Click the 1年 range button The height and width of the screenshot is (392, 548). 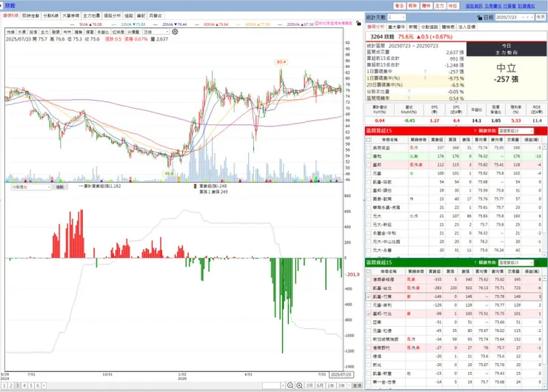pos(330,386)
